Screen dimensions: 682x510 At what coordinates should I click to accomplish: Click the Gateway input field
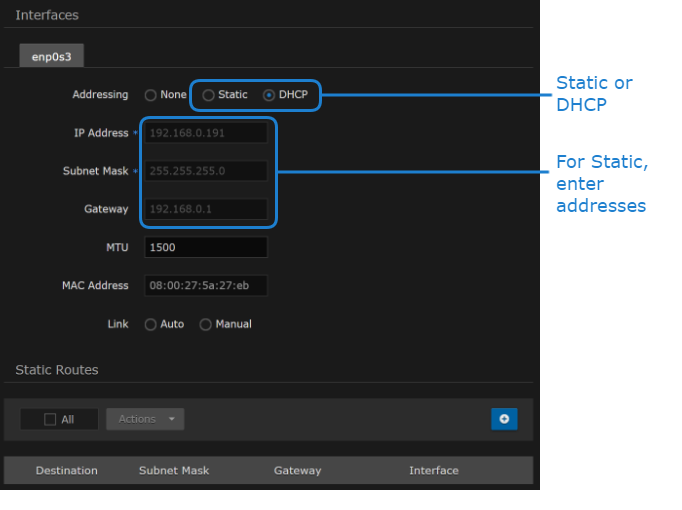pos(206,209)
